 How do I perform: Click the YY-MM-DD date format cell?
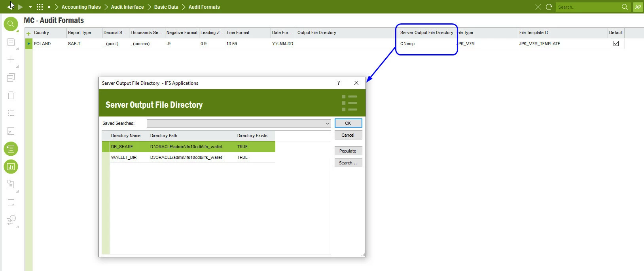282,44
